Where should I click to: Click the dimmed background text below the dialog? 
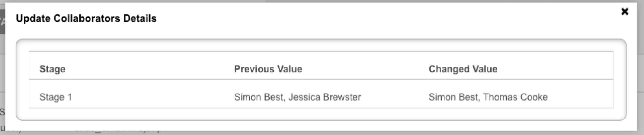[x=115, y=133]
